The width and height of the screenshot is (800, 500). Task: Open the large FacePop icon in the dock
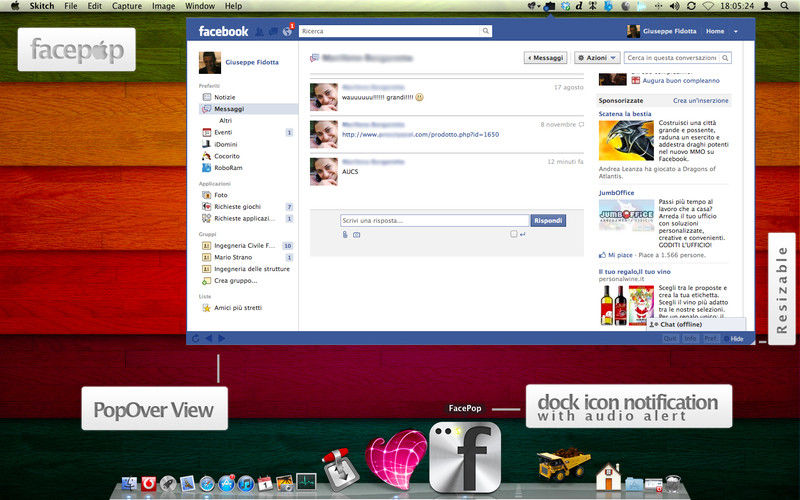[465, 457]
